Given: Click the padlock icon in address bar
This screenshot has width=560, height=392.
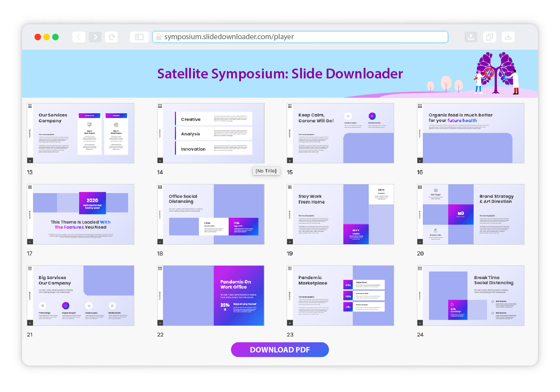Looking at the screenshot, I should [x=159, y=37].
